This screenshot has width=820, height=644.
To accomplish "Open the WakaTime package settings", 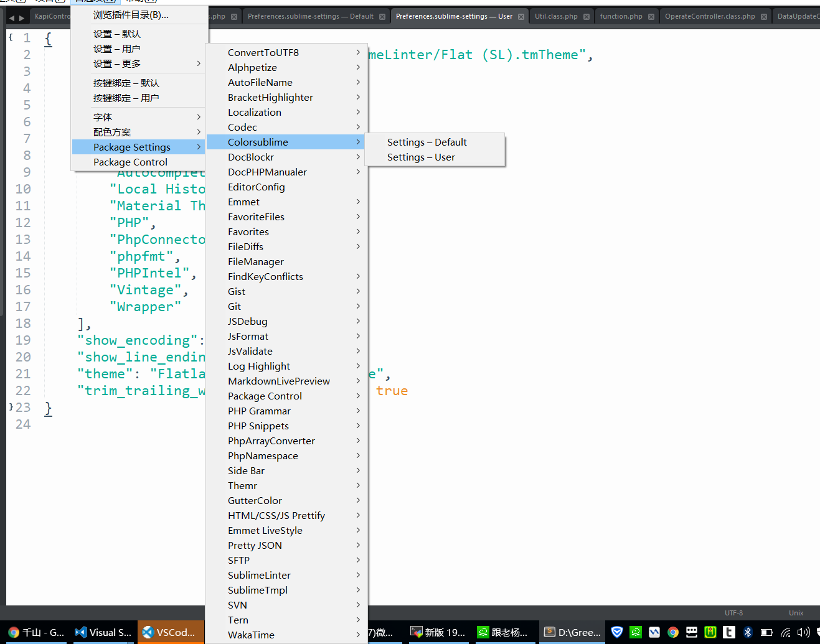I will 286,635.
